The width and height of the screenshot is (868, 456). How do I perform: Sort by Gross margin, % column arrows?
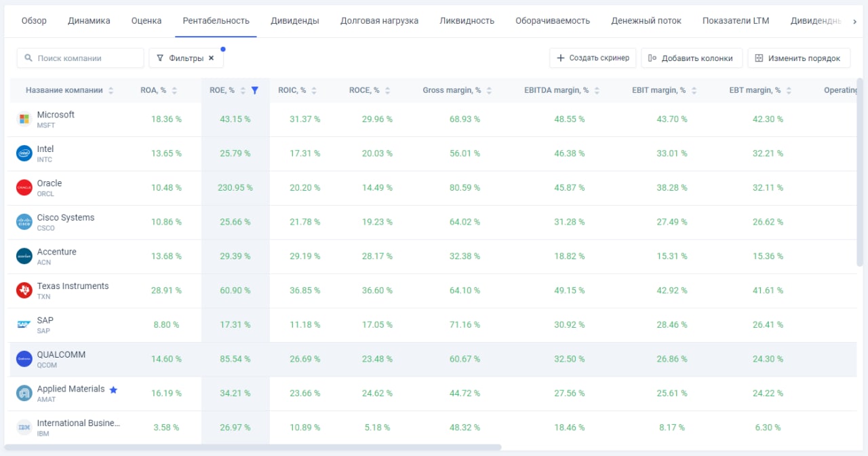[x=489, y=90]
